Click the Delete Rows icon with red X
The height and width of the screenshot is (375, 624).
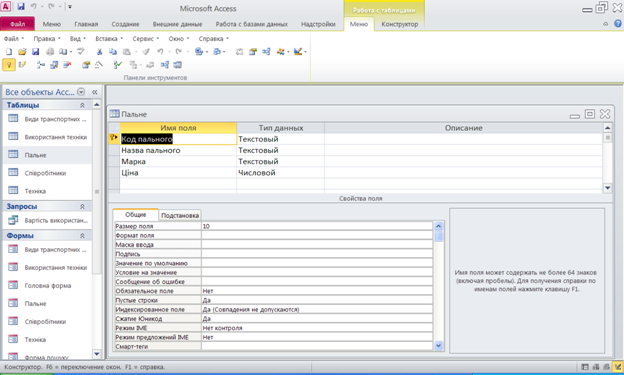pyautogui.click(x=67, y=64)
